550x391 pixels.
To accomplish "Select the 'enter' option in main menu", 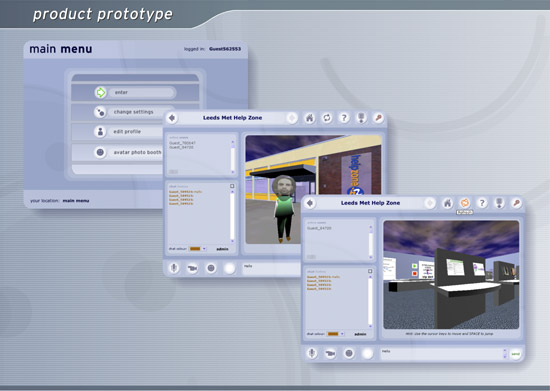I will tap(141, 93).
